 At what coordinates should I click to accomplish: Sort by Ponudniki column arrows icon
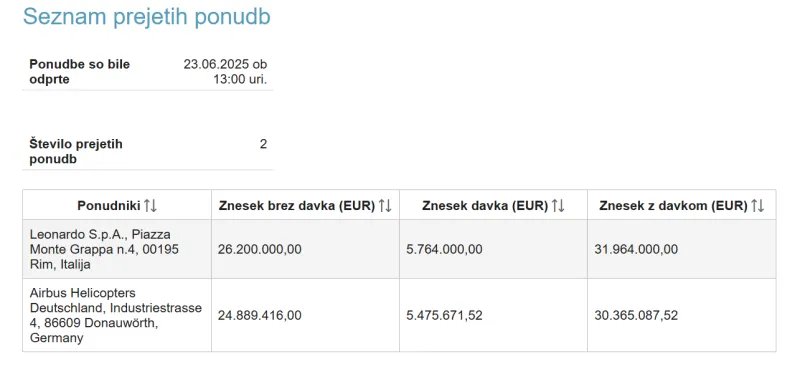(151, 206)
